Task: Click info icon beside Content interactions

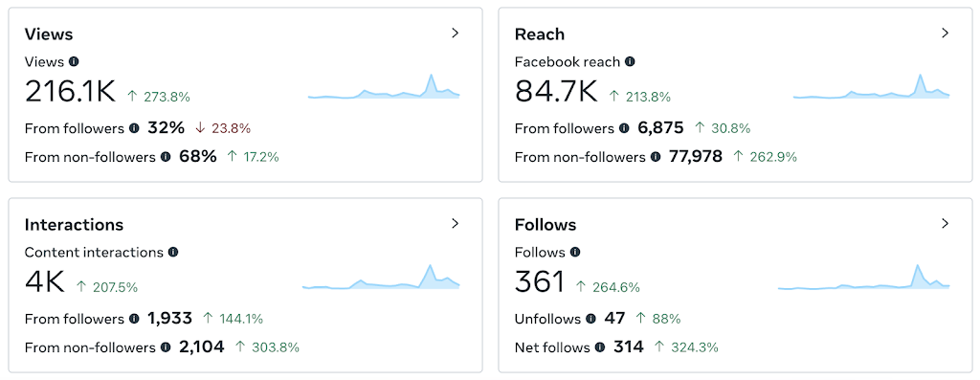Action: [x=173, y=253]
